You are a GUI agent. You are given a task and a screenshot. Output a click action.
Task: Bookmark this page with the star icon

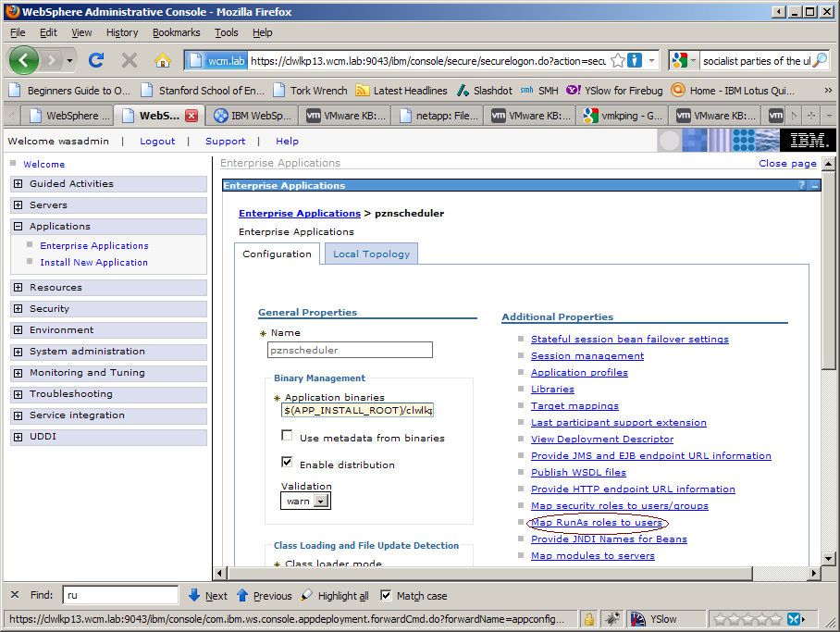pyautogui.click(x=618, y=60)
